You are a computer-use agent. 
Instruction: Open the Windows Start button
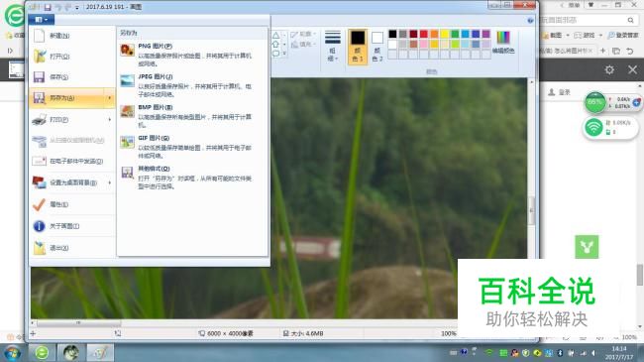[x=12, y=353]
